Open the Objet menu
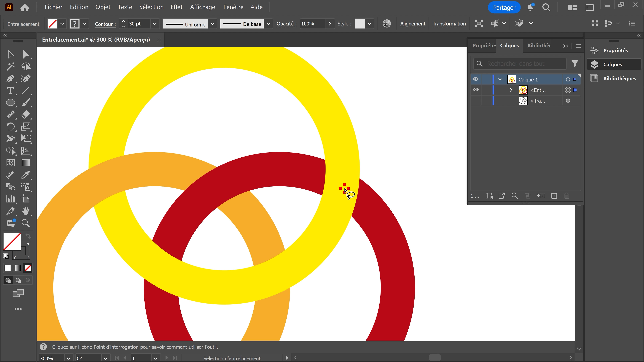 click(x=103, y=7)
